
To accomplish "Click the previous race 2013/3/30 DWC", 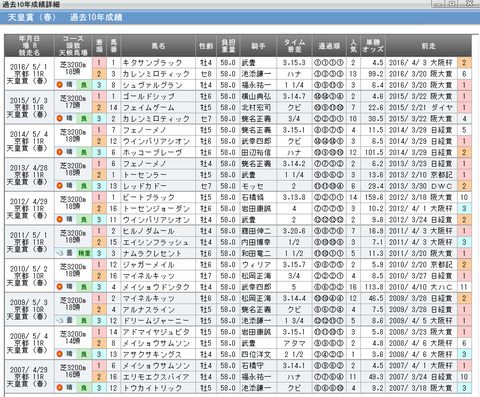I will [420, 186].
